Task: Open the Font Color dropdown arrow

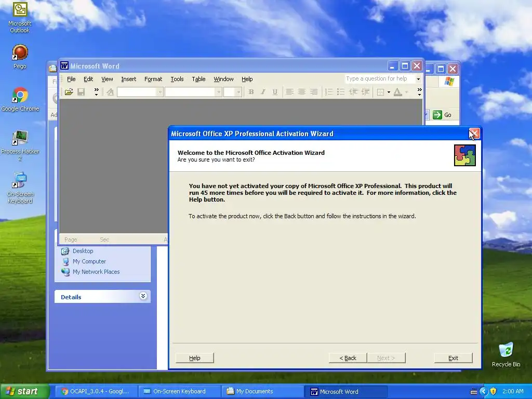Action: pos(406,92)
